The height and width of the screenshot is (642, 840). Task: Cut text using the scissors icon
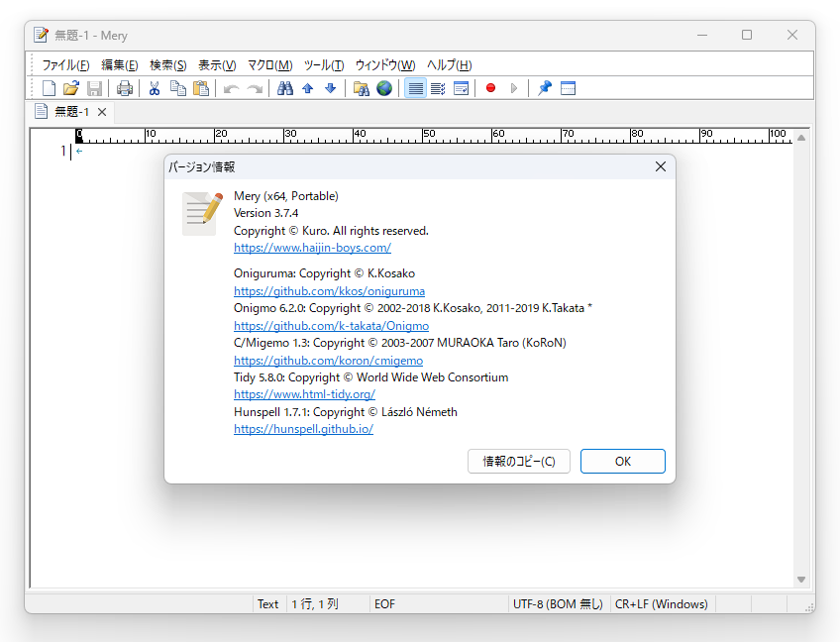(x=155, y=88)
